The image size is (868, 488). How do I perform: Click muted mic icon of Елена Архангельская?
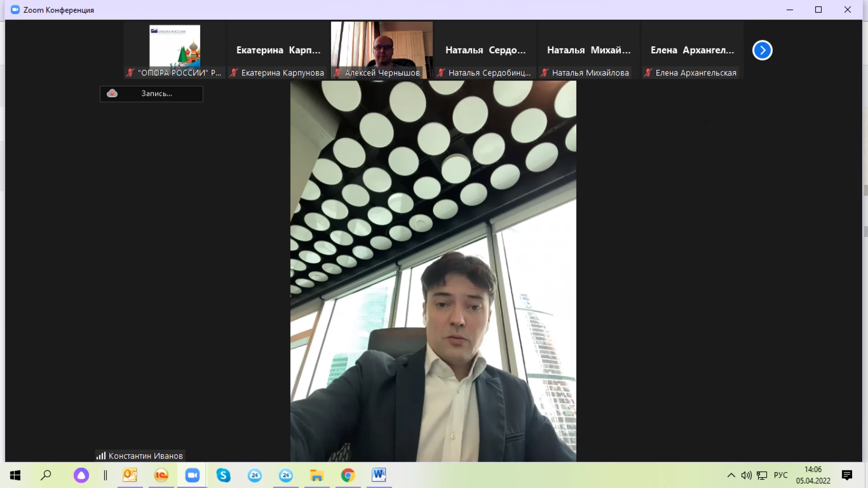click(x=648, y=72)
